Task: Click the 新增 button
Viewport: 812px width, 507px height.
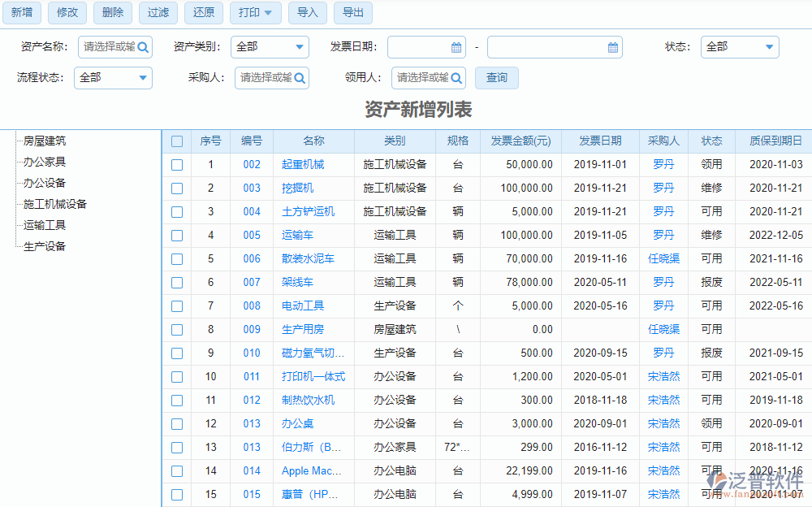Action: [22, 12]
